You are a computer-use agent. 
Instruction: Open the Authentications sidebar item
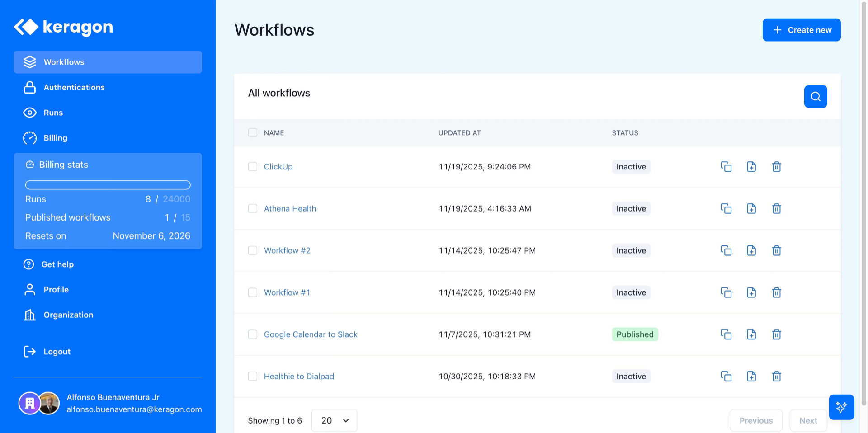click(x=74, y=87)
